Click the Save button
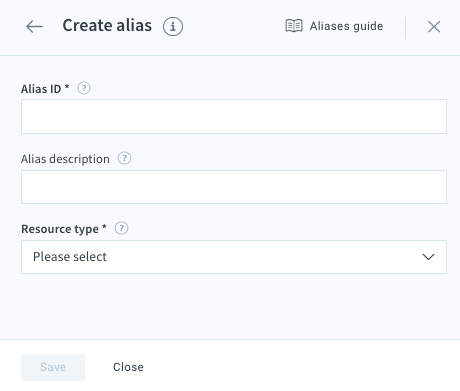 pyautogui.click(x=53, y=367)
